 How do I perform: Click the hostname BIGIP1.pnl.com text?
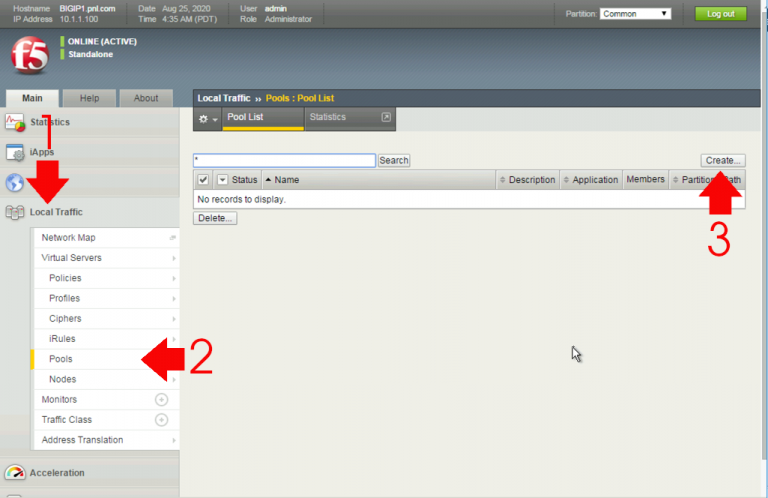click(x=87, y=8)
